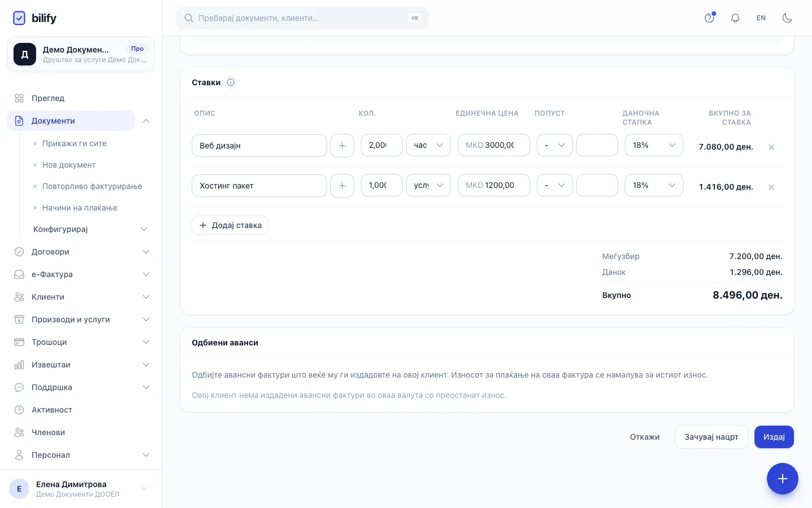Click Зачувај нацрт button
The width and height of the screenshot is (812, 508).
click(x=712, y=437)
